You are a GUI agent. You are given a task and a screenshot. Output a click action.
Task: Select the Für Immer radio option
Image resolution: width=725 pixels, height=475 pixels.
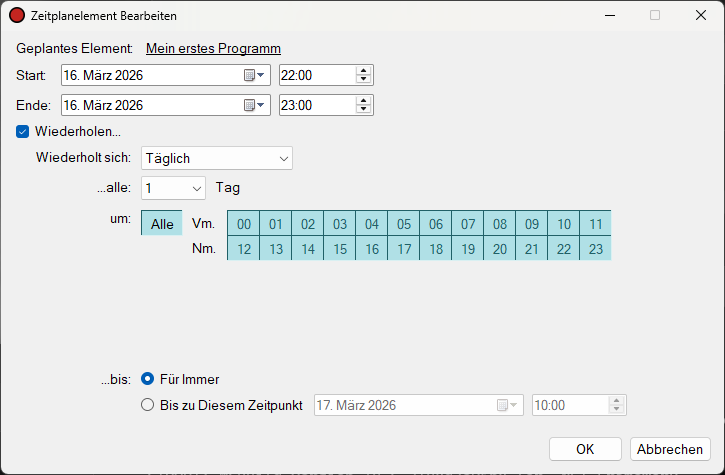coord(147,379)
